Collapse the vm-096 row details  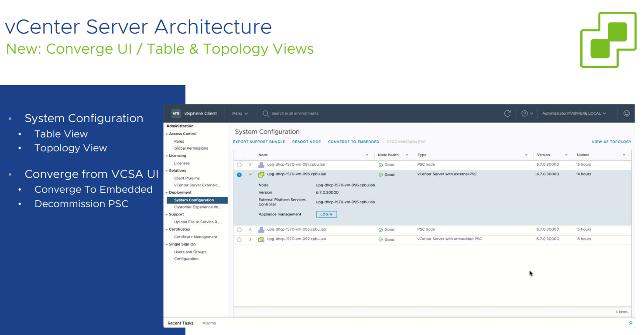(250, 174)
